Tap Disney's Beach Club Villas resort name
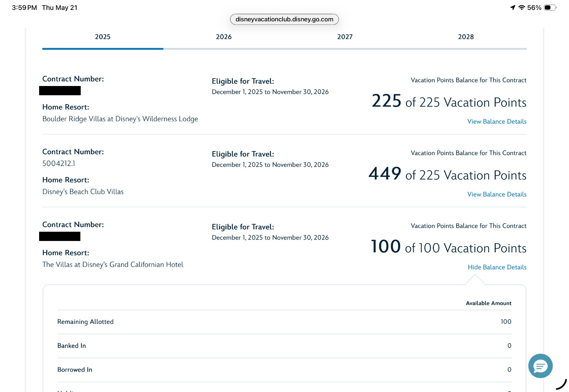Image resolution: width=569 pixels, height=392 pixels. [x=83, y=192]
